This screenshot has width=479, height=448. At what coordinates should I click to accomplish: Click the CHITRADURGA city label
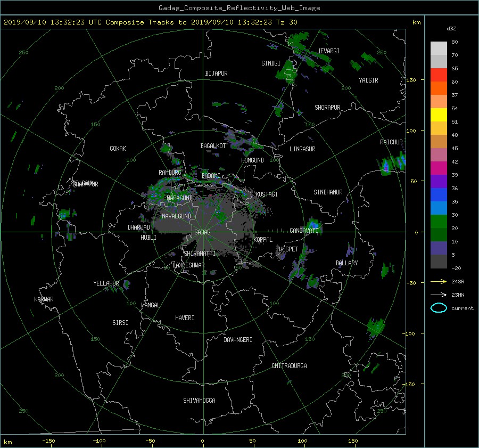[x=290, y=366]
